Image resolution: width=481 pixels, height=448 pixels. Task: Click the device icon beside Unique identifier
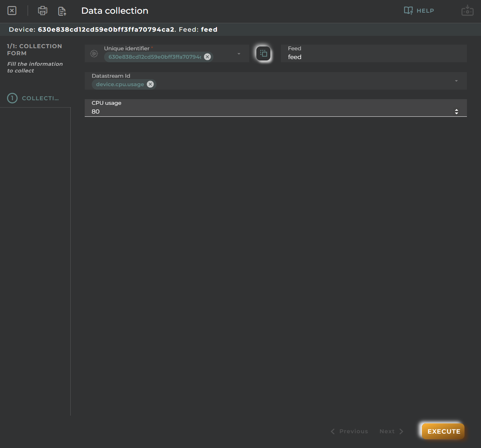(x=94, y=53)
